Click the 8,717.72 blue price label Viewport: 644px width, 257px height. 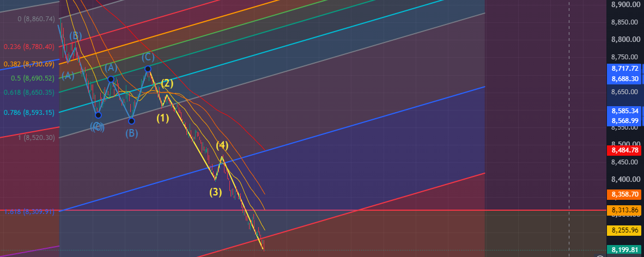click(624, 69)
